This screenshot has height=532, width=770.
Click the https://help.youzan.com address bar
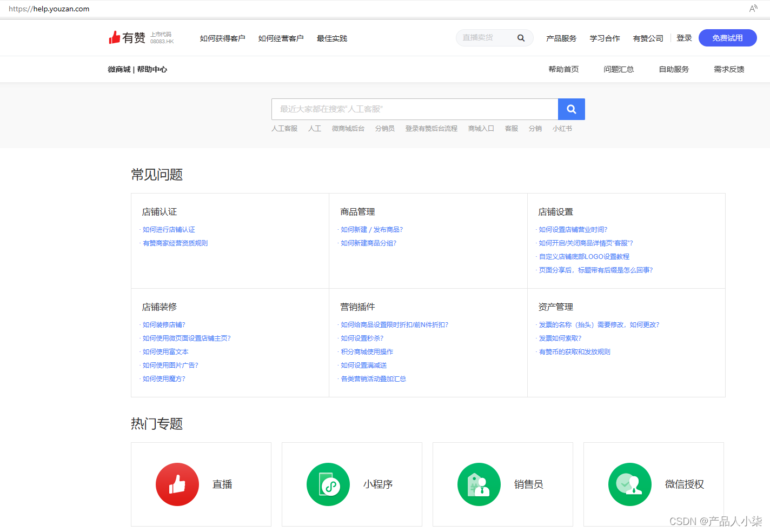click(49, 9)
